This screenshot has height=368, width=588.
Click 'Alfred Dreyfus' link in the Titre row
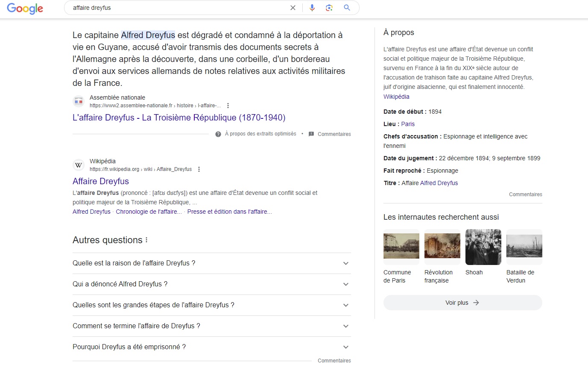[439, 183]
